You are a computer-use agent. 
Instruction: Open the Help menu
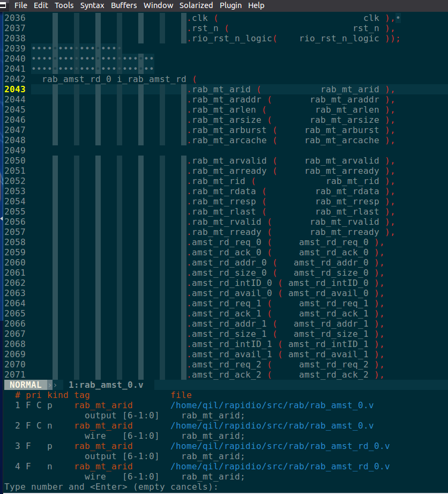tap(256, 5)
